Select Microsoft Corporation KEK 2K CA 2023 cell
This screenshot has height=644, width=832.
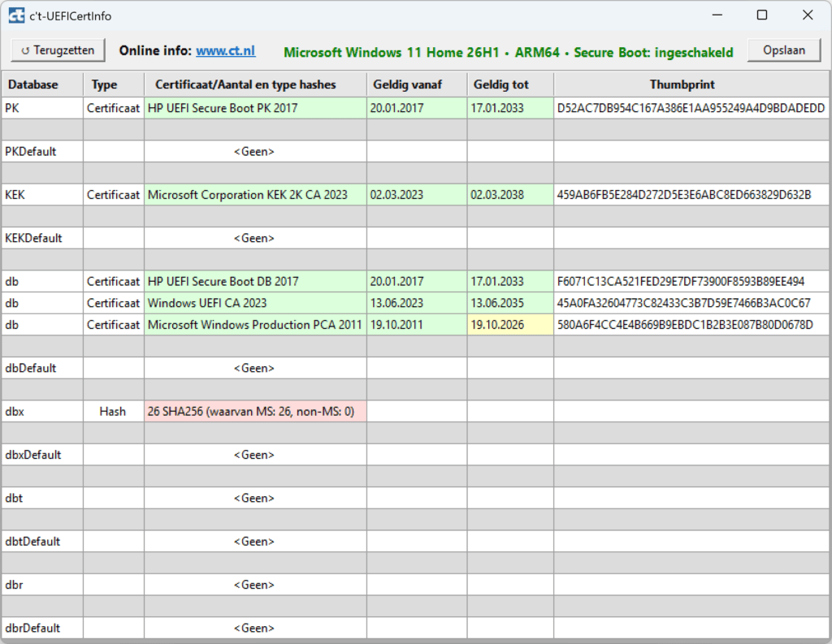[255, 195]
